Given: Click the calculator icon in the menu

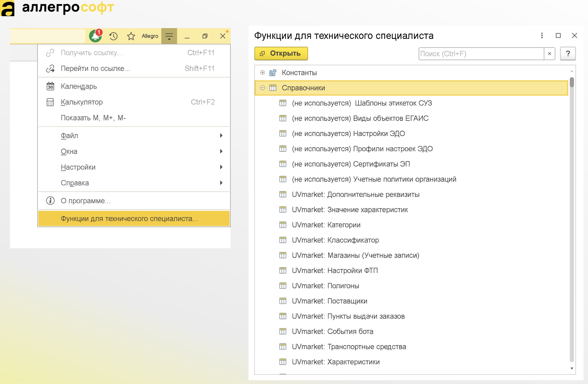Looking at the screenshot, I should (x=50, y=102).
